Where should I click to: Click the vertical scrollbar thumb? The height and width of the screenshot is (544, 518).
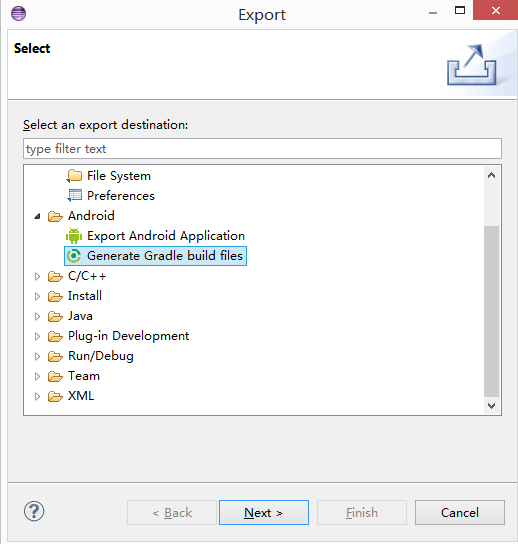491,311
